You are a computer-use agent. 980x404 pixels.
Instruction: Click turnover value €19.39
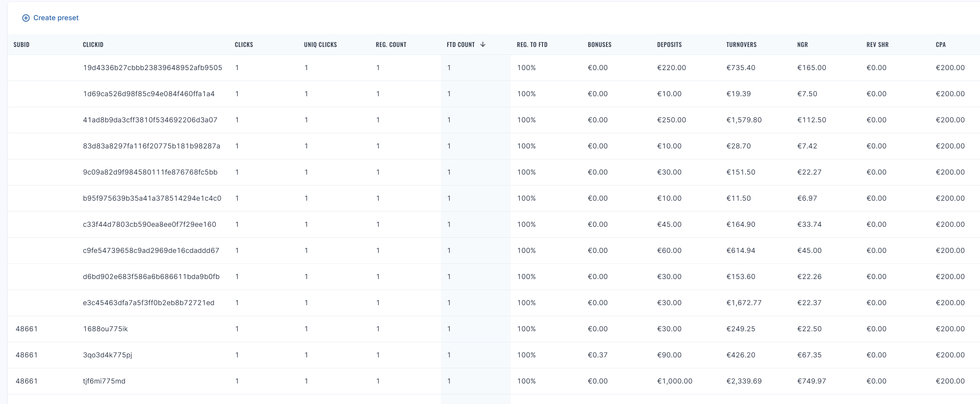coord(738,94)
